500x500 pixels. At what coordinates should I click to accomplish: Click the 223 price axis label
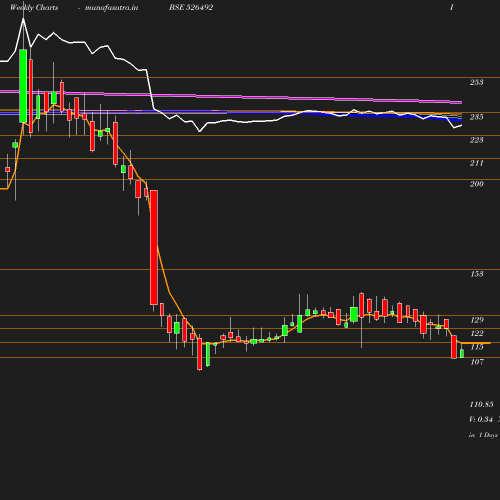(477, 140)
